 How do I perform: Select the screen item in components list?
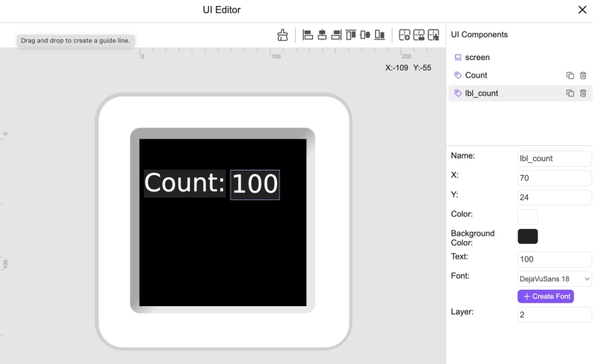point(477,57)
